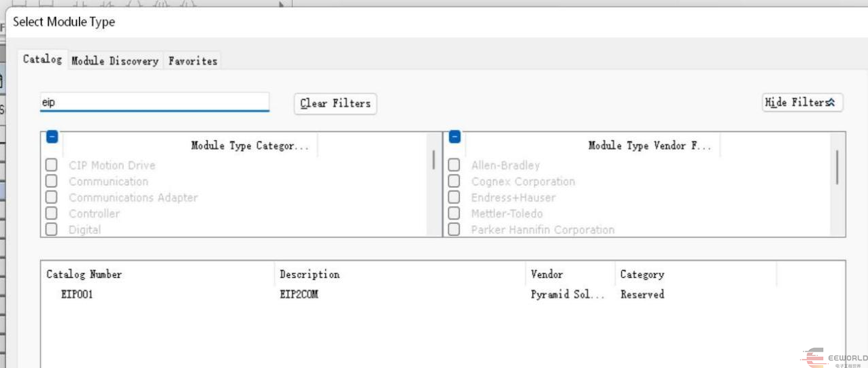Viewport: 868px width, 368px height.
Task: Open the Module Discovery tab
Action: [115, 61]
